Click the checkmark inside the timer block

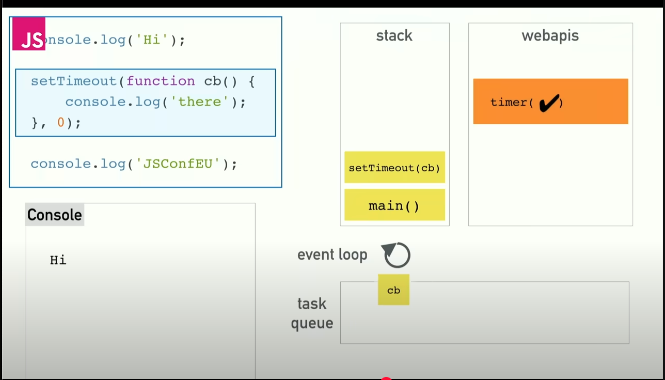point(548,103)
